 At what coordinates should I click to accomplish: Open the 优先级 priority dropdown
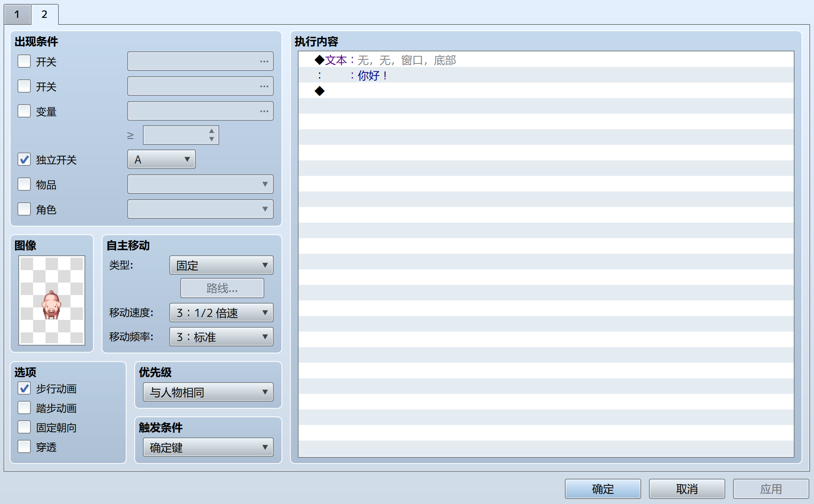pyautogui.click(x=208, y=392)
